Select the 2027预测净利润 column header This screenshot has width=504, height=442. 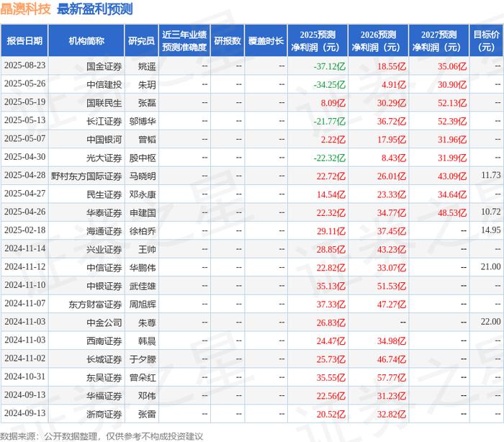[438, 41]
